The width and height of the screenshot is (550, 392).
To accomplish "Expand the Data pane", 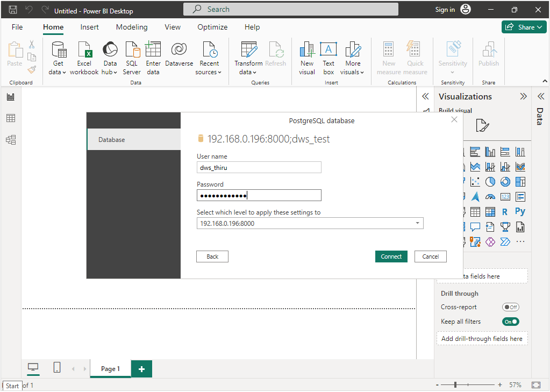I will [x=540, y=96].
